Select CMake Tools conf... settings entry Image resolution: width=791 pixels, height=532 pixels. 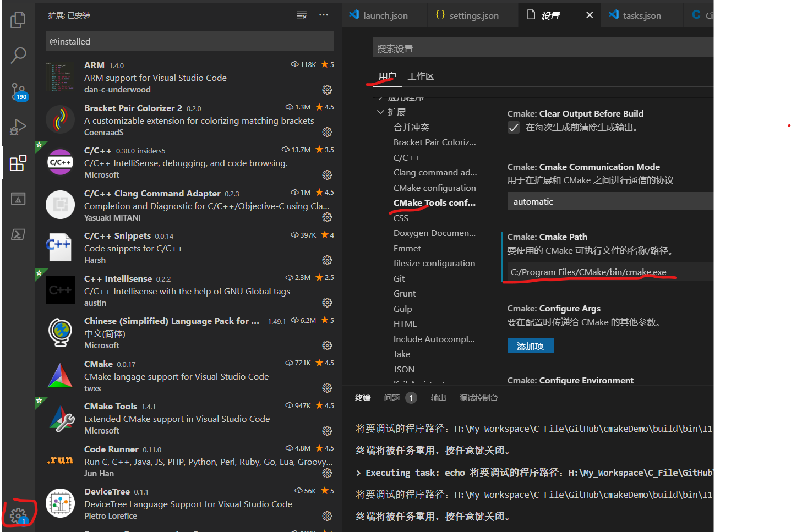click(x=434, y=203)
